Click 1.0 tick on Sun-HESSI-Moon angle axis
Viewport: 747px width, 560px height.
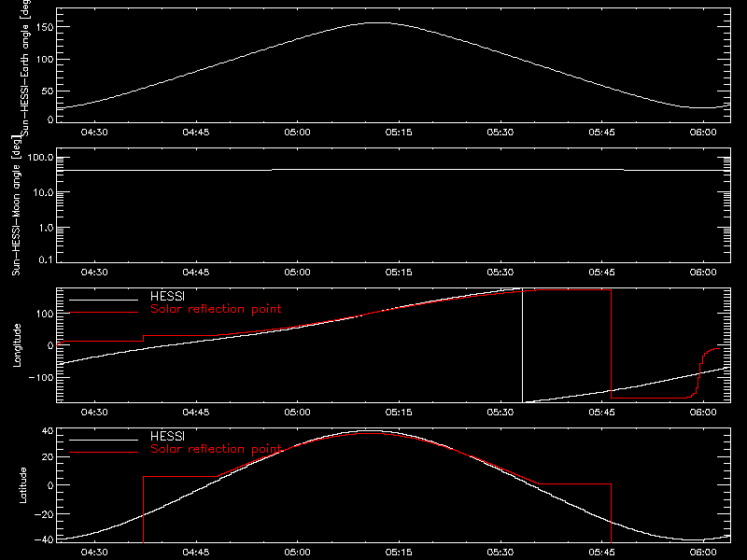[x=46, y=228]
